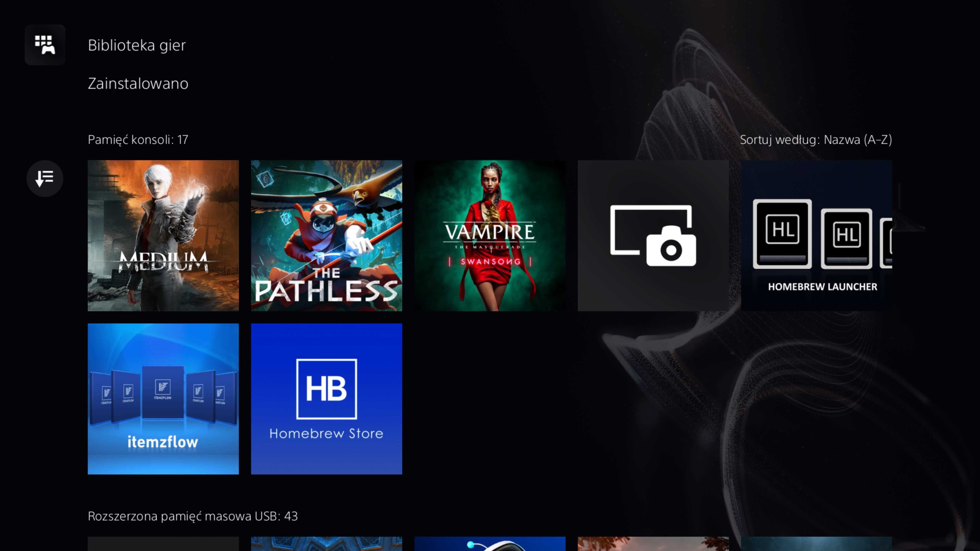The width and height of the screenshot is (980, 551).
Task: Change sorting via Sortuj według: Nazwa (A-Z)
Action: [x=816, y=140]
